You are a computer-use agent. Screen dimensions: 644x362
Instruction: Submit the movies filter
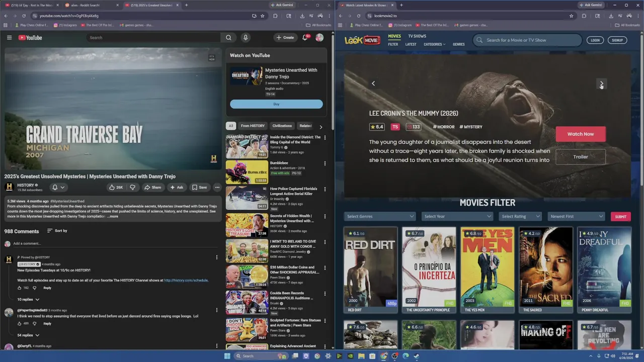(x=620, y=217)
